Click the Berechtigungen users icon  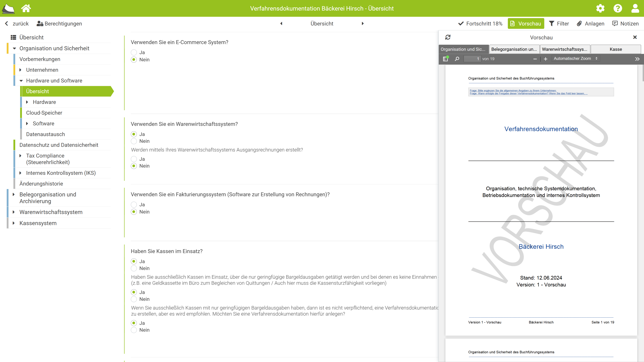click(40, 23)
